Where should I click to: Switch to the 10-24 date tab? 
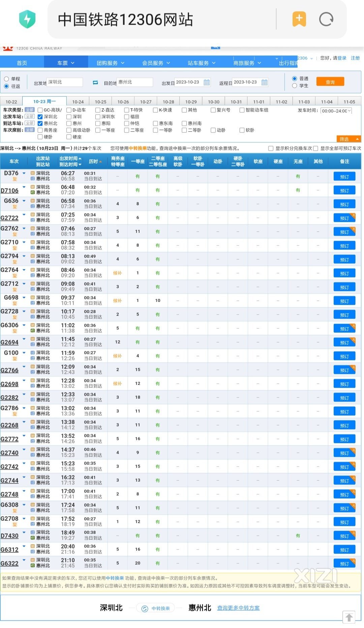pyautogui.click(x=78, y=102)
